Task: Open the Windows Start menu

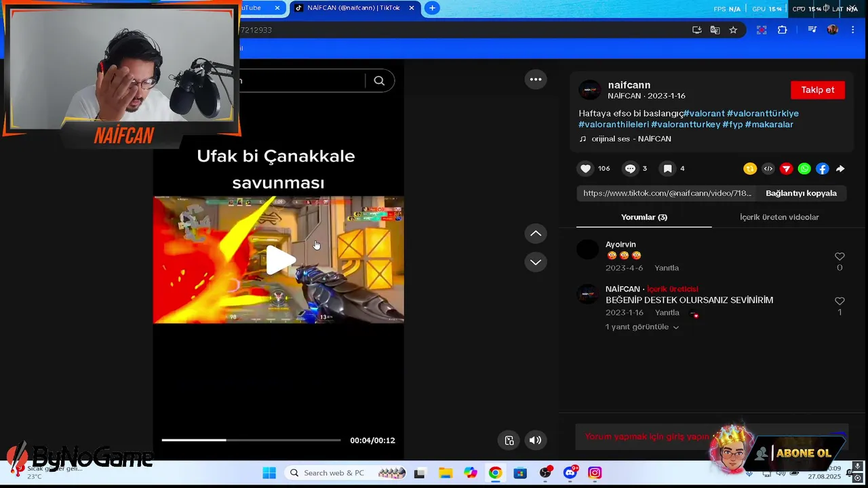Action: (x=269, y=472)
